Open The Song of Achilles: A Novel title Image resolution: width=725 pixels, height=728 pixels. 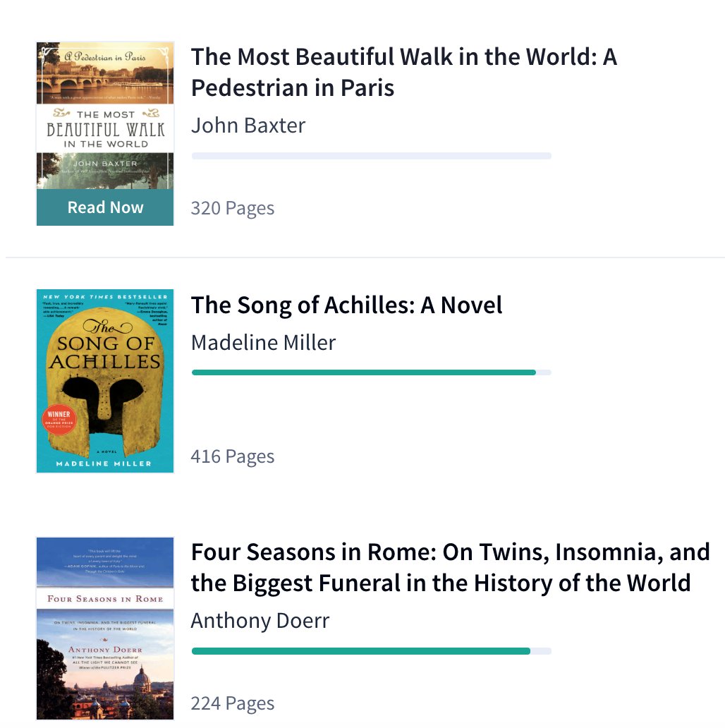click(x=346, y=305)
